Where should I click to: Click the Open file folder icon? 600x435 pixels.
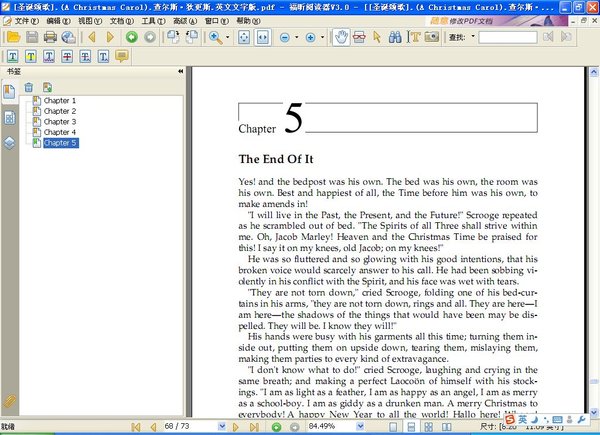tap(13, 37)
